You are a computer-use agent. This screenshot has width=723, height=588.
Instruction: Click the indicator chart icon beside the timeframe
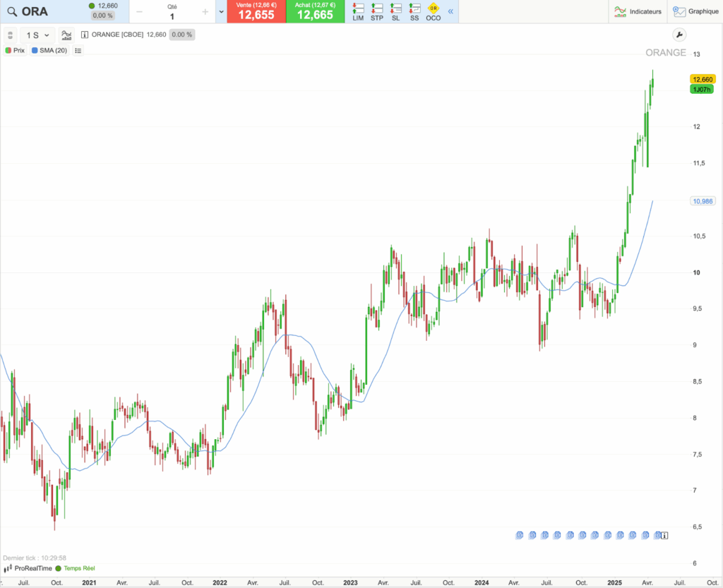tap(66, 35)
